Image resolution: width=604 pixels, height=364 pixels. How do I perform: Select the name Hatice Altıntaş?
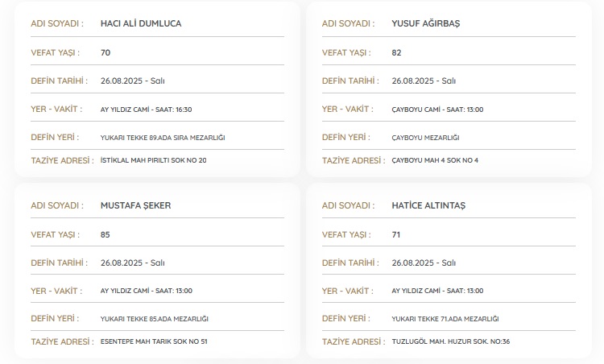(x=428, y=205)
